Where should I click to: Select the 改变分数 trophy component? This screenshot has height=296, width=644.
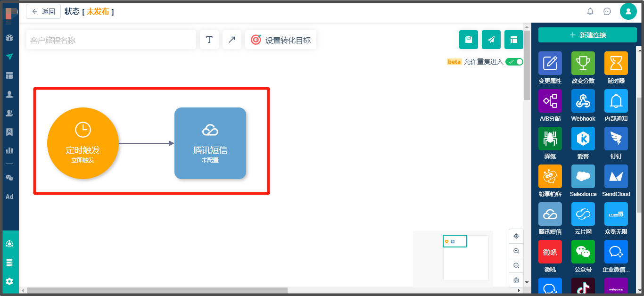(x=583, y=63)
